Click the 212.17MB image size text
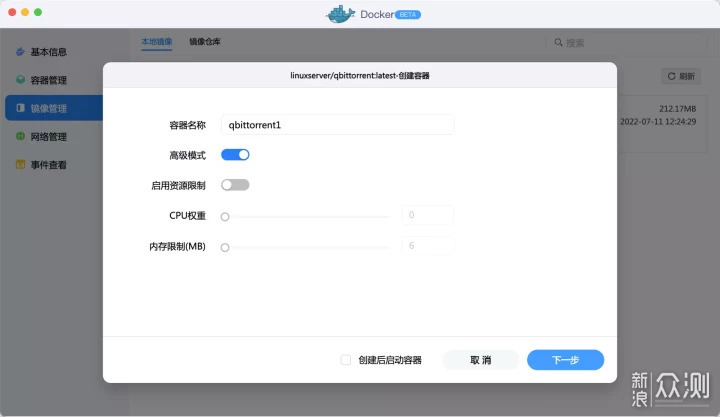The width and height of the screenshot is (720, 417). coord(678,109)
